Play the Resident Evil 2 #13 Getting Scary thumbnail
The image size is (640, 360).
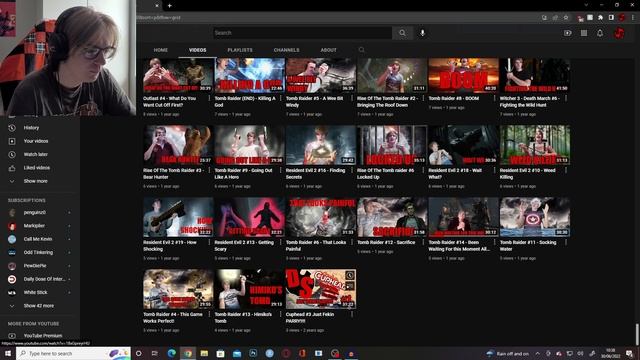click(x=249, y=217)
